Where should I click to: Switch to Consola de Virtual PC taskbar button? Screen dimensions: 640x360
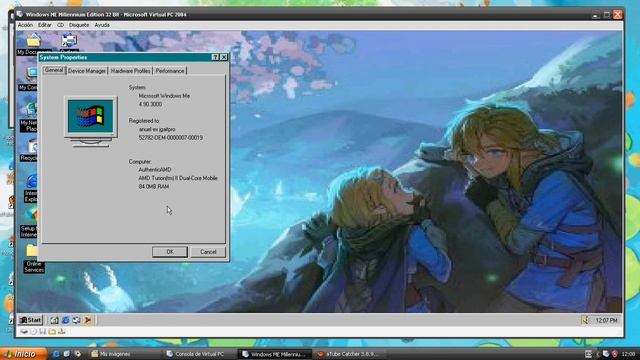[199, 354]
